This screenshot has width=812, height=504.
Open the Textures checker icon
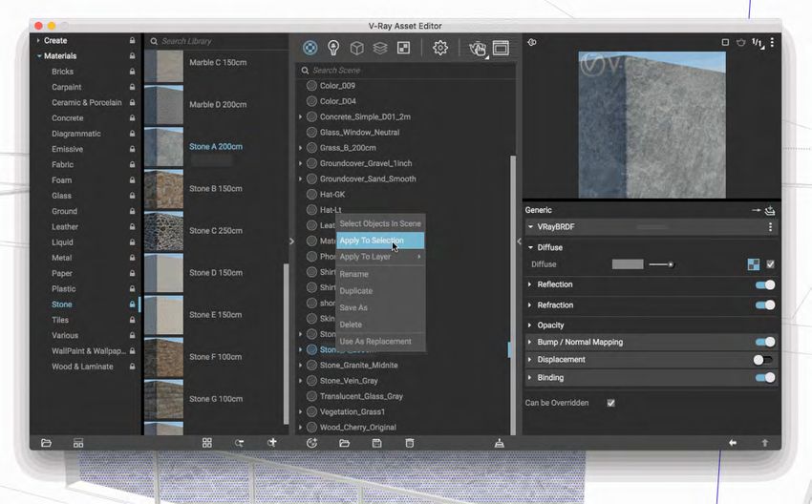(403, 48)
